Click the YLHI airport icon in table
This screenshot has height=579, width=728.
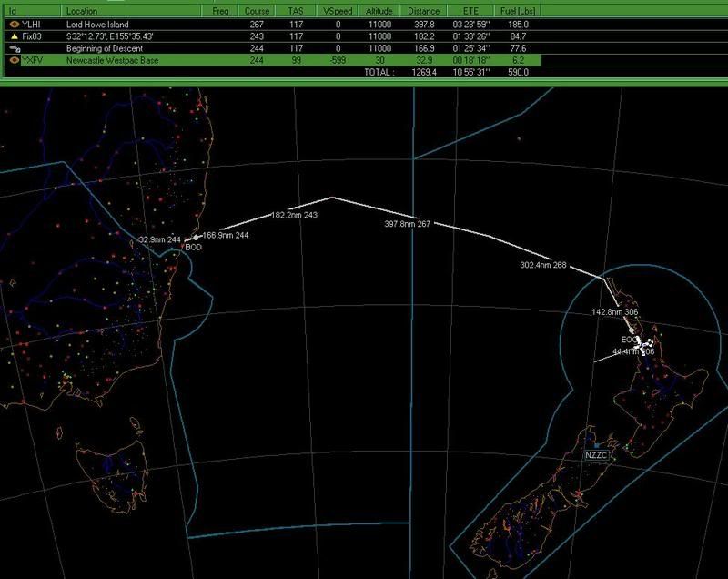(14, 24)
